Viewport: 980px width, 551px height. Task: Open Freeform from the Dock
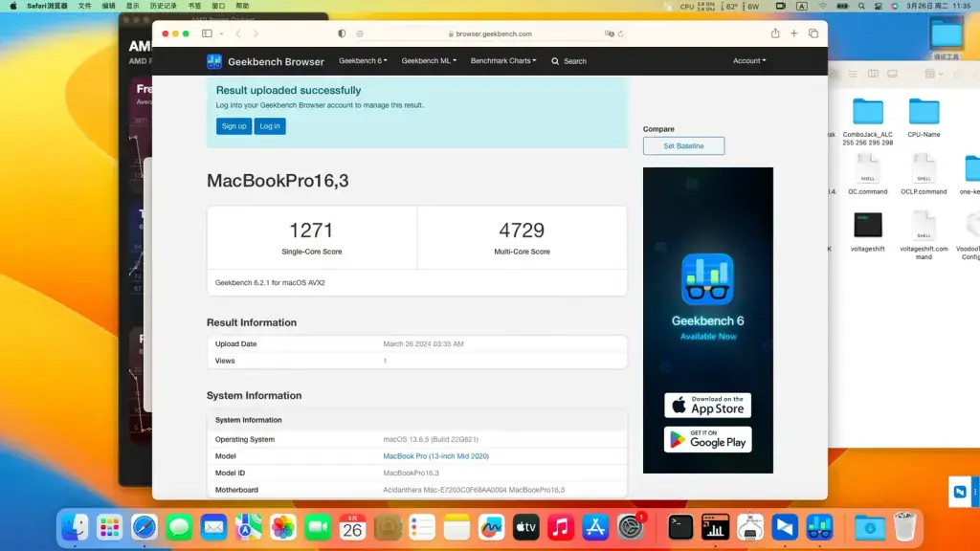click(491, 527)
